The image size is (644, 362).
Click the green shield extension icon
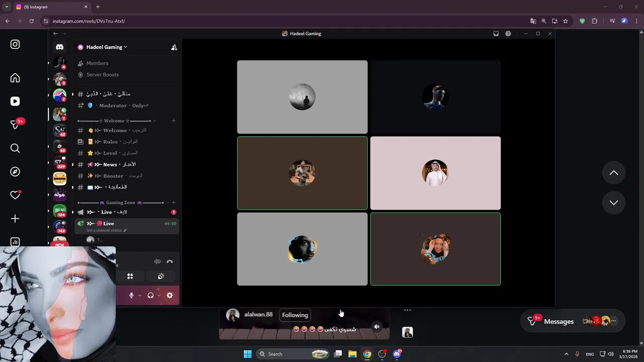(582, 21)
